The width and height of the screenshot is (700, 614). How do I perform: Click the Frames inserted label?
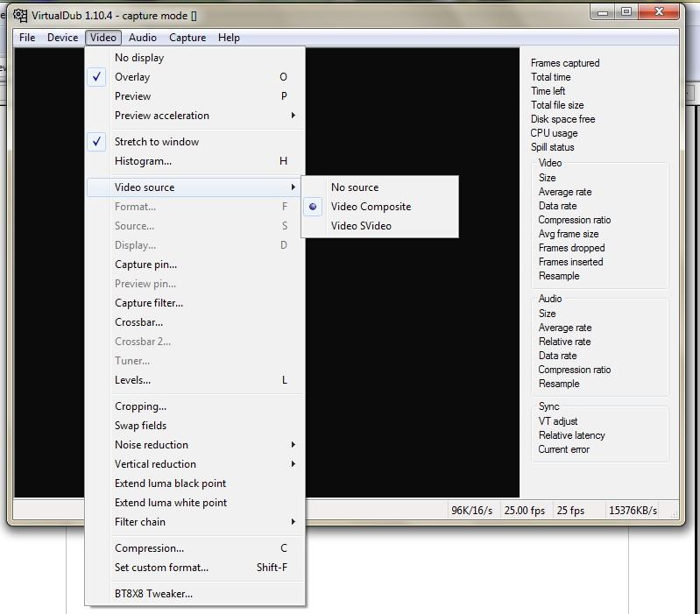[570, 262]
